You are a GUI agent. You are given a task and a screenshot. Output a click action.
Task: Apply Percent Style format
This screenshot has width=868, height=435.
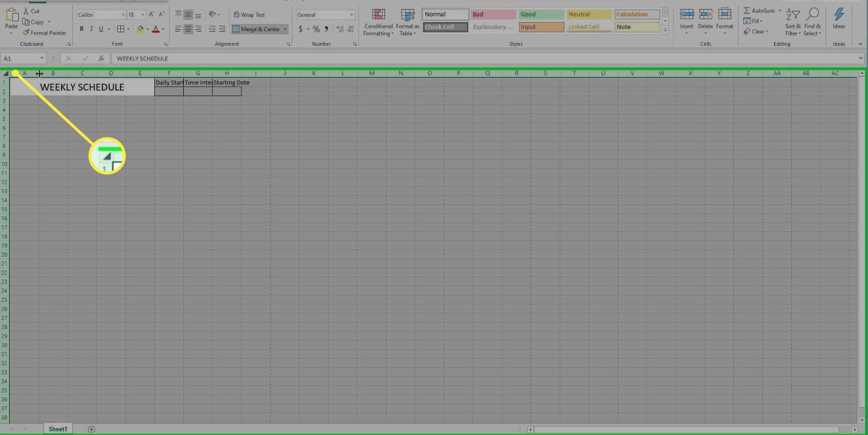tap(316, 29)
